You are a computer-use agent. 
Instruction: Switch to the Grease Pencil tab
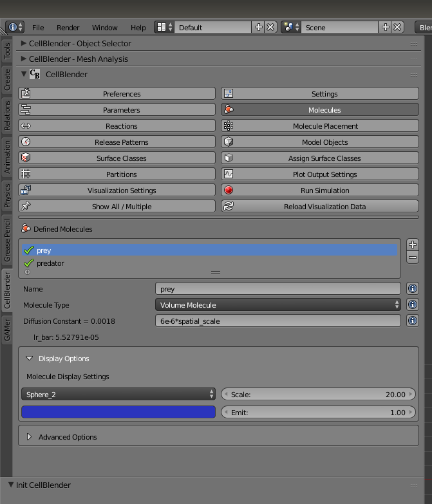click(6, 240)
